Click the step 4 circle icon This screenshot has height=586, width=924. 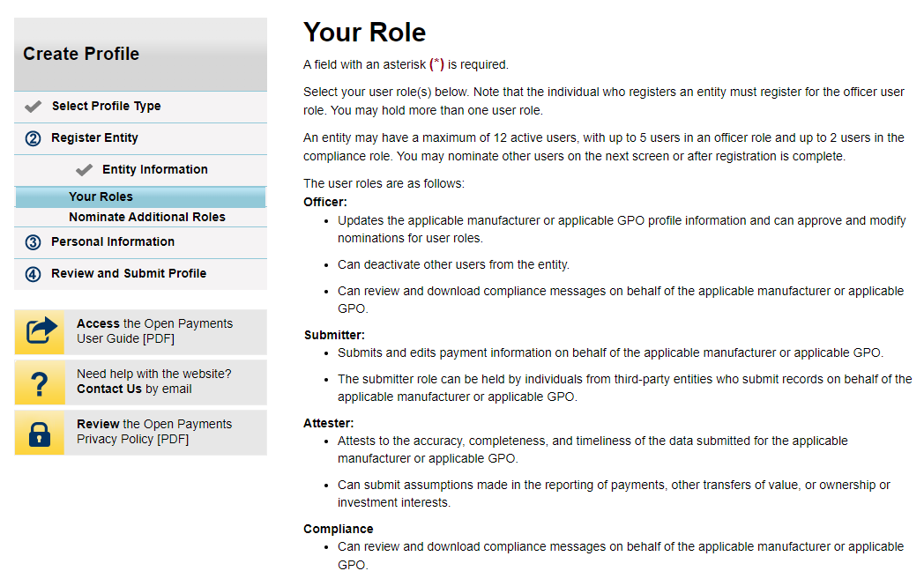pyautogui.click(x=34, y=274)
